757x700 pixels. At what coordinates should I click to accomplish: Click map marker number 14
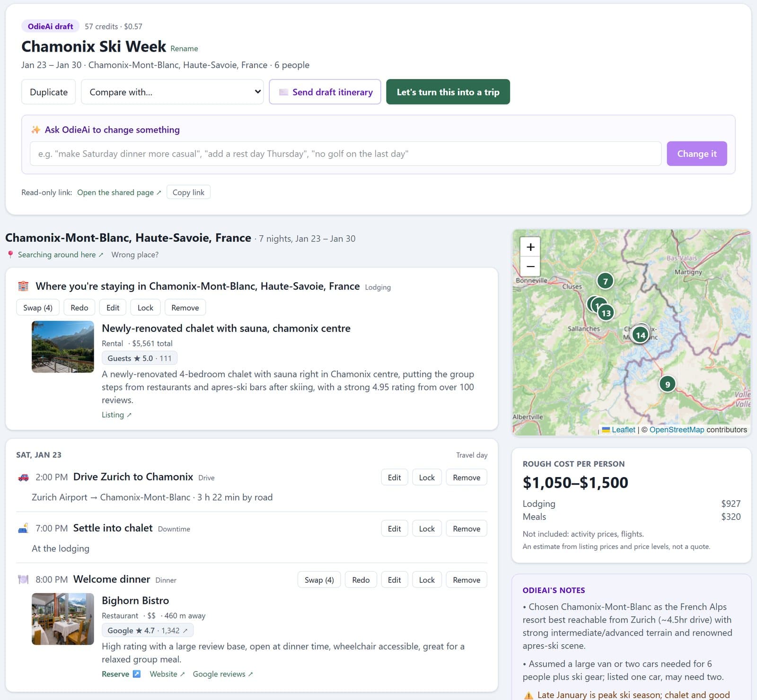(x=640, y=335)
